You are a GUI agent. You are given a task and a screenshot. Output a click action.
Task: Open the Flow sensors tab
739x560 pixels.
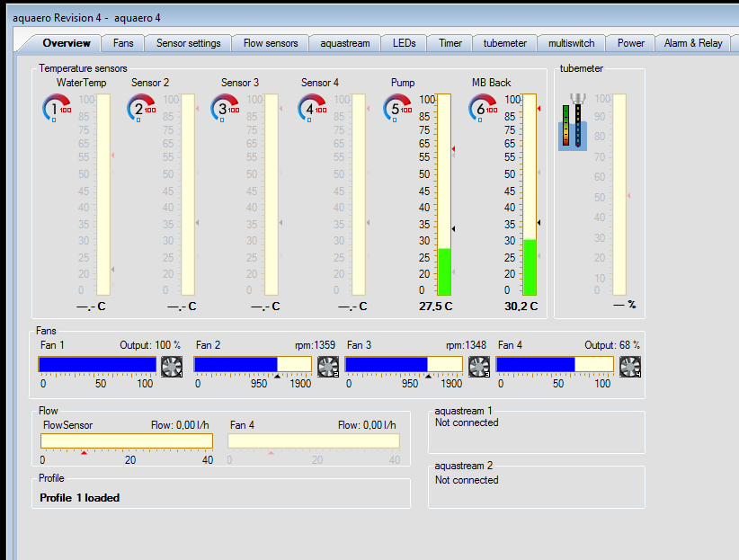tap(271, 43)
